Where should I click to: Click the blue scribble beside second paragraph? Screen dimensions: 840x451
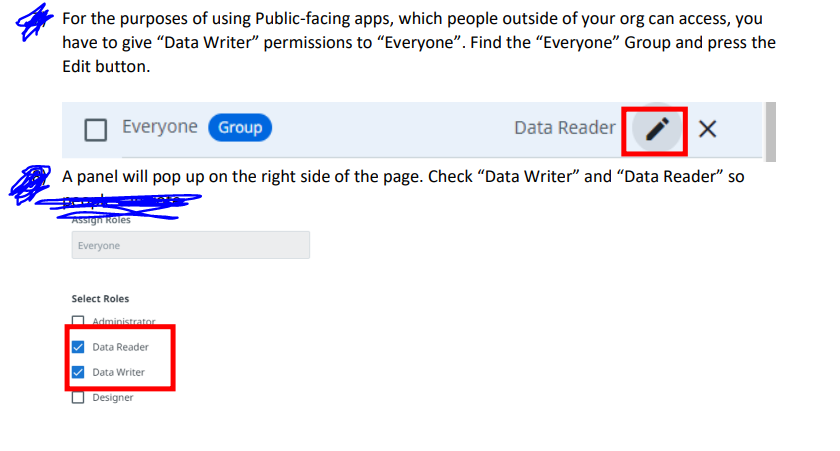coord(31,184)
